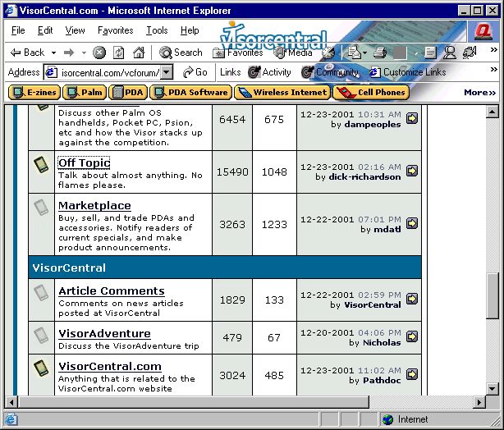Click the Go button next to address

click(x=195, y=72)
